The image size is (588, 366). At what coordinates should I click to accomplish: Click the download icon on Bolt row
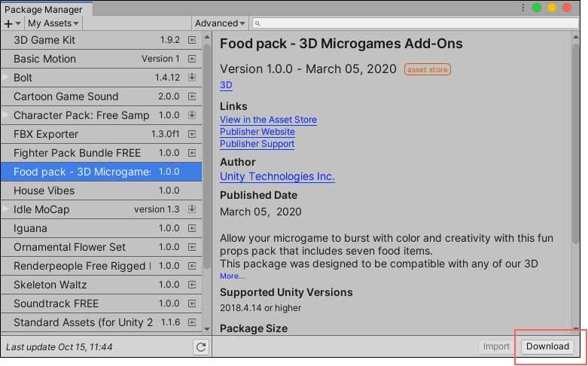[x=192, y=78]
